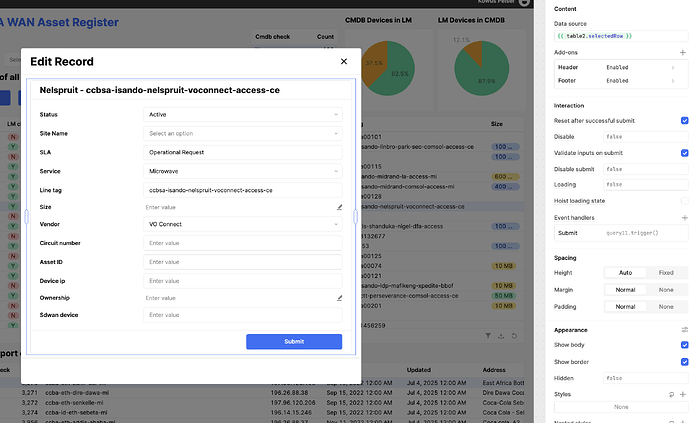Click the table refresh icon
The height and width of the screenshot is (423, 690).
[512, 336]
